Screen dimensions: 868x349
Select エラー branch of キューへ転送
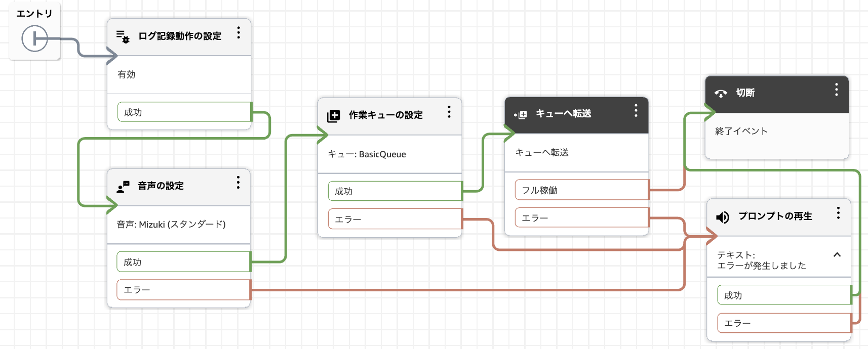[x=582, y=217]
